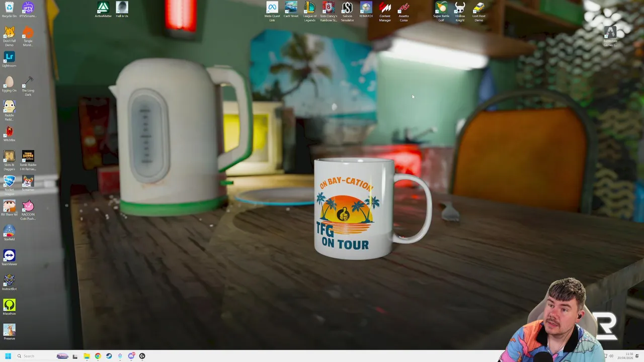Select Tom Clancy's Rainbow Six shortcut

(329, 12)
